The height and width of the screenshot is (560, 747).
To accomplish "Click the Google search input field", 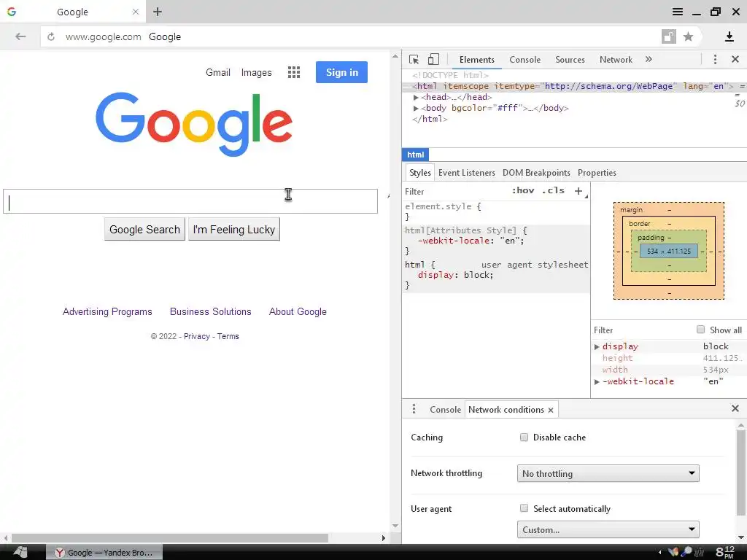I will 190,201.
